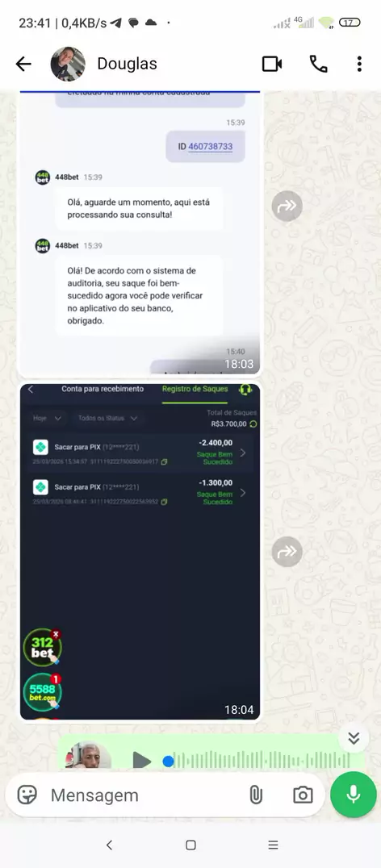Tap the Android home navigation button
Image resolution: width=381 pixels, height=868 pixels.
pyautogui.click(x=190, y=845)
